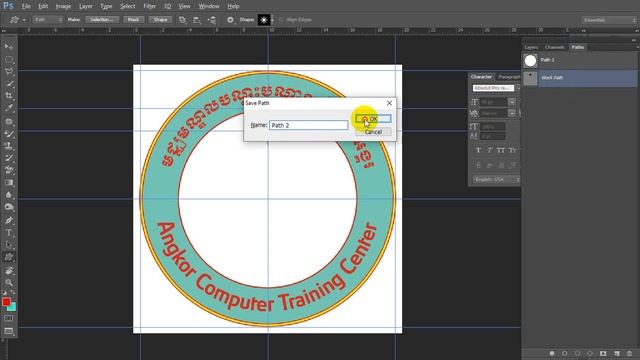
Task: Close the Save Path dialog window
Action: [389, 103]
